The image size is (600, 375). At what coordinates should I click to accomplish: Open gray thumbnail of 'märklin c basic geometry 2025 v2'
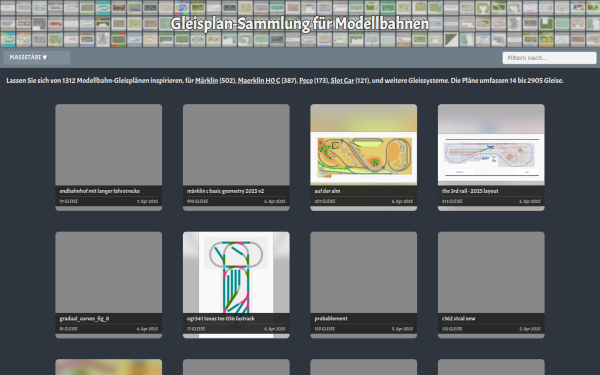236,145
